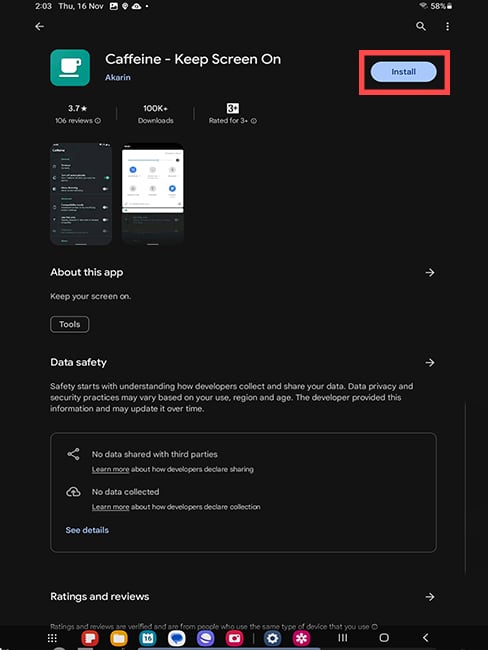The height and width of the screenshot is (650, 488).
Task: Tap info icon after ratings verified text
Action: tap(375, 627)
